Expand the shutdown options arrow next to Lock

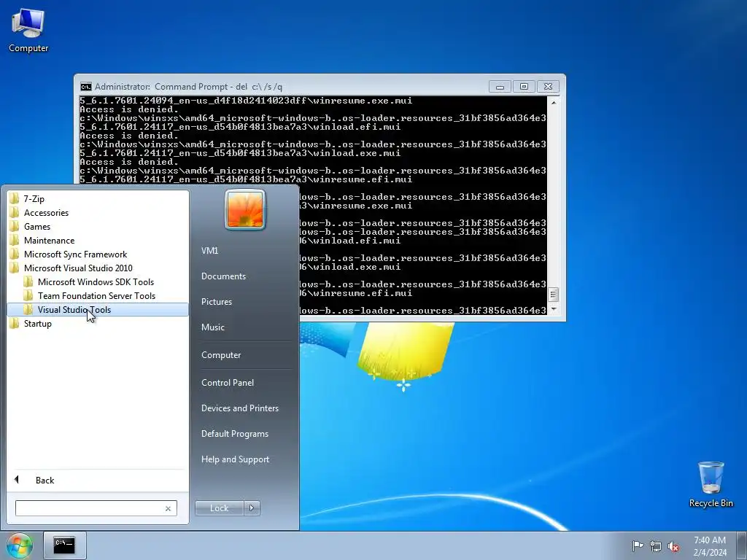252,508
